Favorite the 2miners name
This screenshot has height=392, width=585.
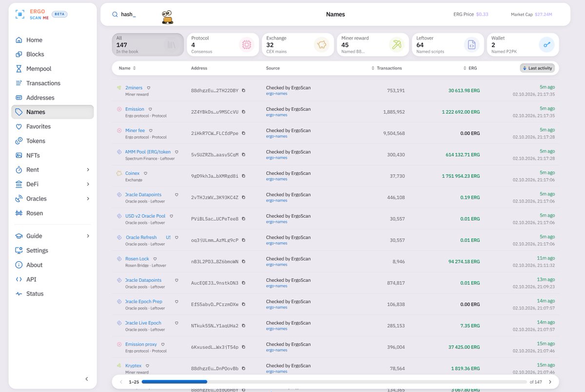click(148, 88)
